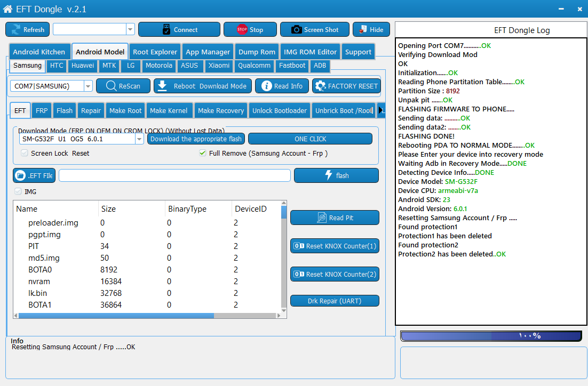Switch to the Android Kitchen tab
The image size is (588, 386).
(39, 52)
